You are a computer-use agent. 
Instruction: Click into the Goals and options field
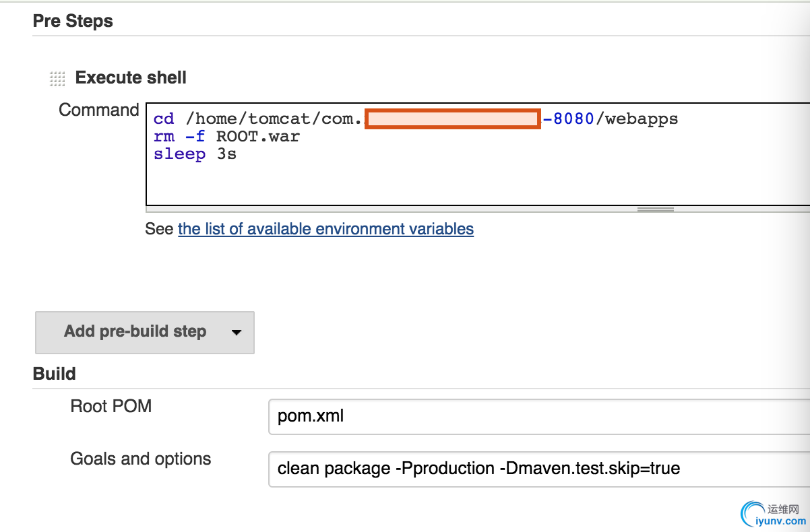[539, 469]
